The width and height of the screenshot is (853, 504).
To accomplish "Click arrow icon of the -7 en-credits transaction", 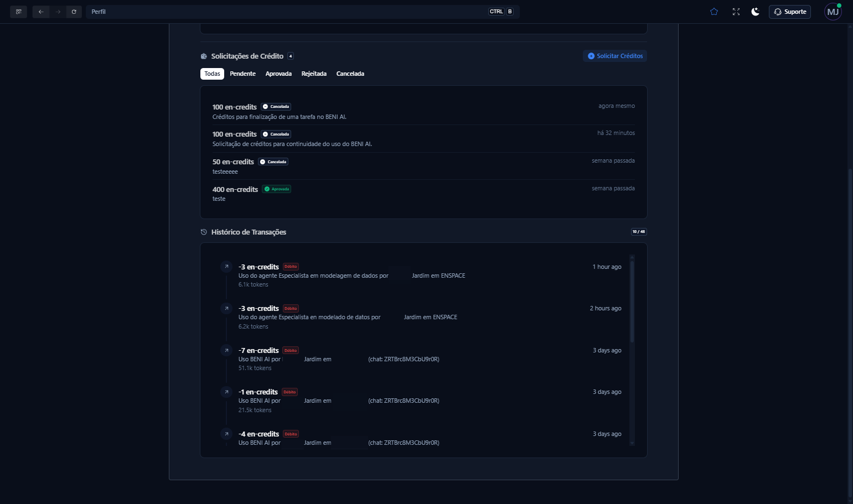I will [226, 350].
